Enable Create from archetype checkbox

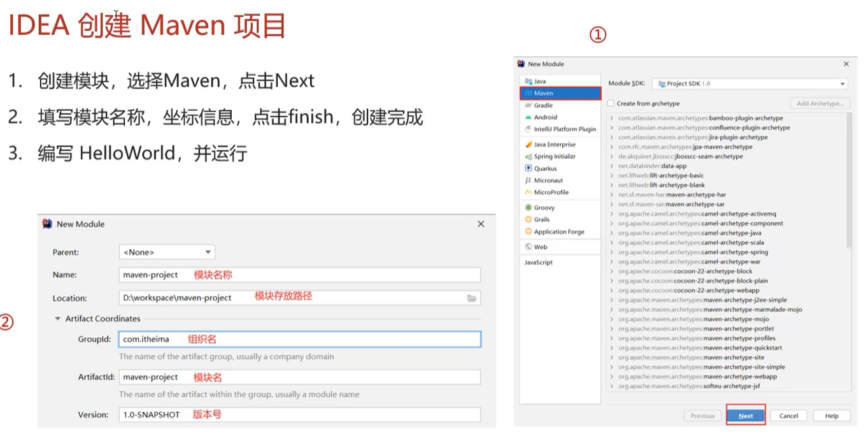pos(611,103)
